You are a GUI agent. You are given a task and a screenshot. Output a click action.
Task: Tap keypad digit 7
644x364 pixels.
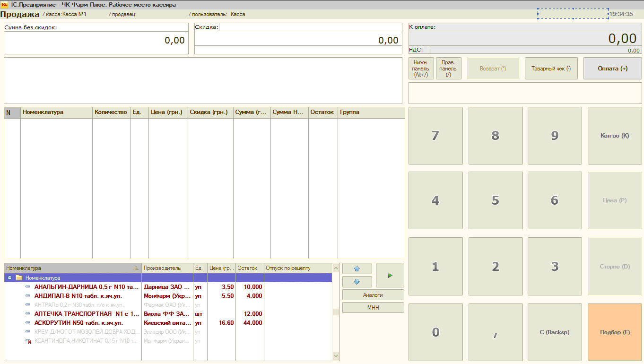coord(435,136)
